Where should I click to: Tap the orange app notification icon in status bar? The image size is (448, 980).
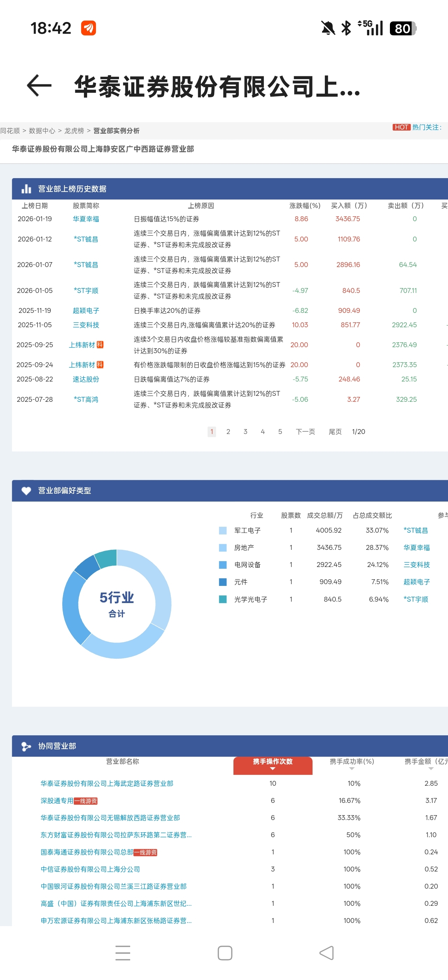click(x=89, y=28)
